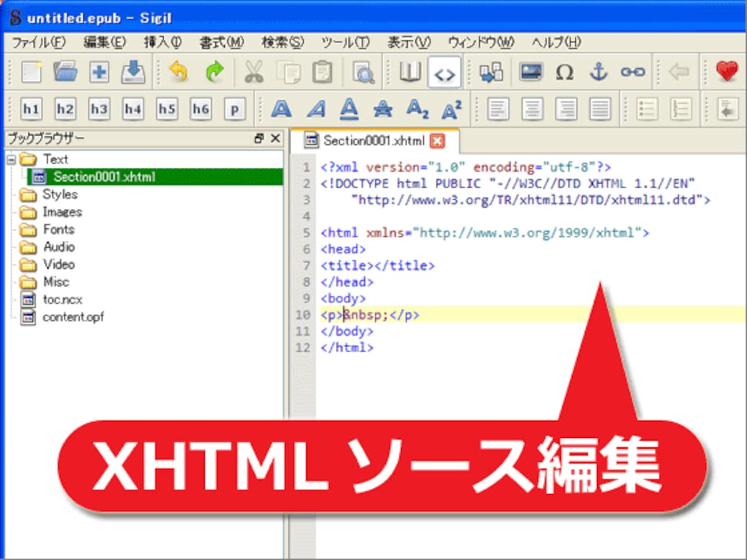
Task: Center align text
Action: click(532, 110)
